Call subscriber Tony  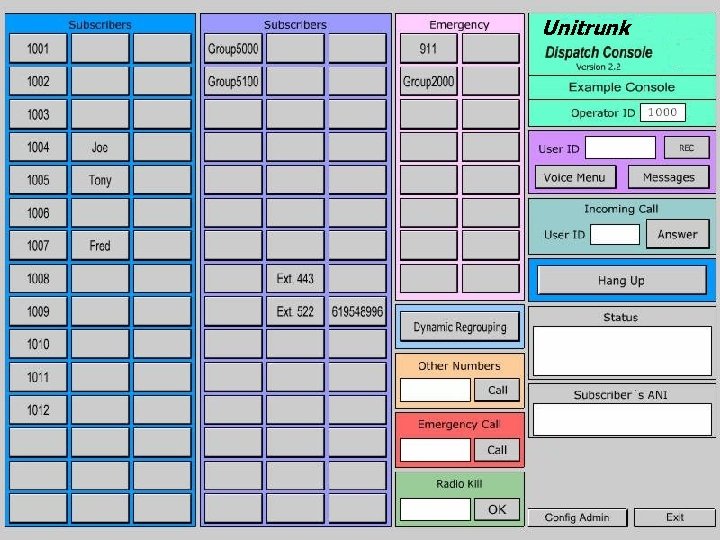coord(100,180)
